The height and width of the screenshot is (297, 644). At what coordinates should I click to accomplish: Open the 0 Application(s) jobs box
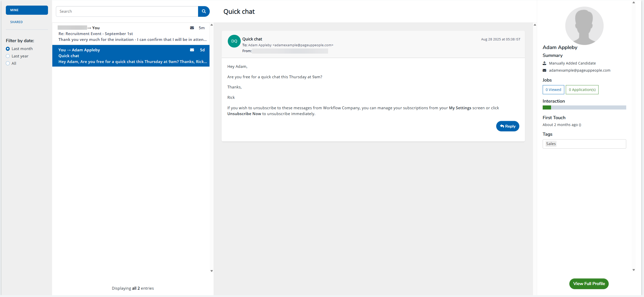582,90
